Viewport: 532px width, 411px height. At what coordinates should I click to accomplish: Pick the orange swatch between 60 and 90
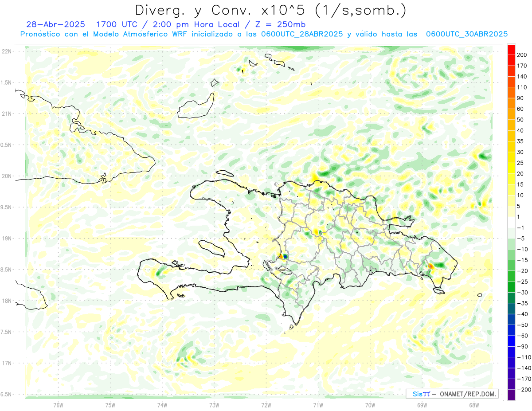click(x=512, y=103)
